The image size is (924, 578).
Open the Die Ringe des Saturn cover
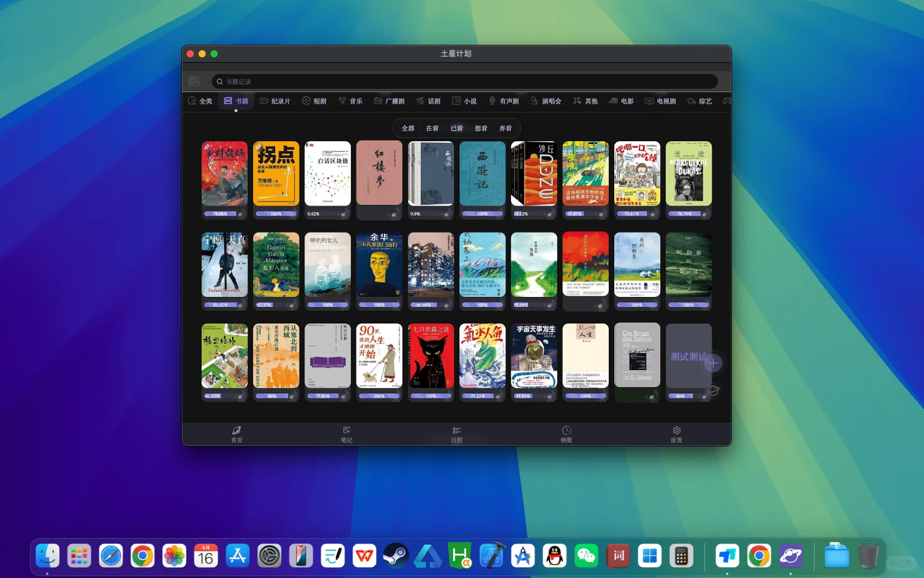click(x=637, y=356)
